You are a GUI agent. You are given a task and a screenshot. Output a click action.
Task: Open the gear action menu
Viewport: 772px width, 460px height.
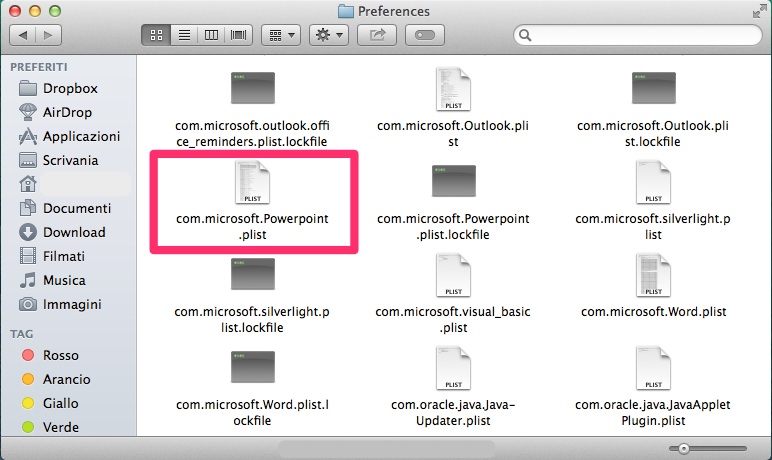[329, 35]
